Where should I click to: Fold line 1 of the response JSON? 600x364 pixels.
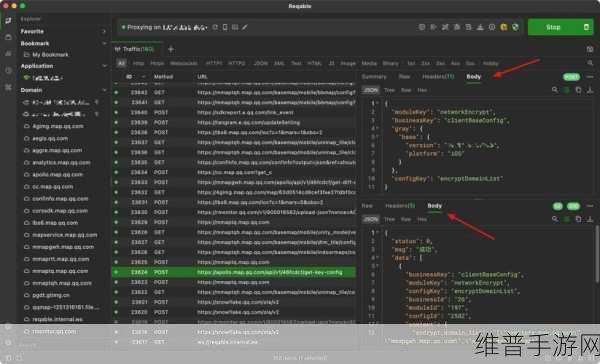click(378, 233)
